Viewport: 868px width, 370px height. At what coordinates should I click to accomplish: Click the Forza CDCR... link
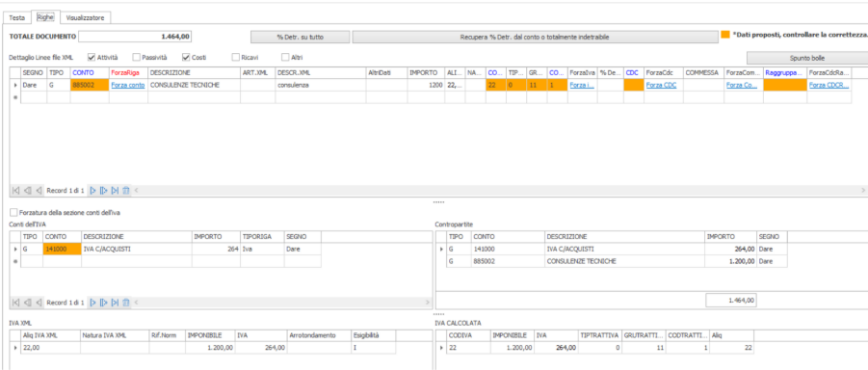(x=829, y=86)
